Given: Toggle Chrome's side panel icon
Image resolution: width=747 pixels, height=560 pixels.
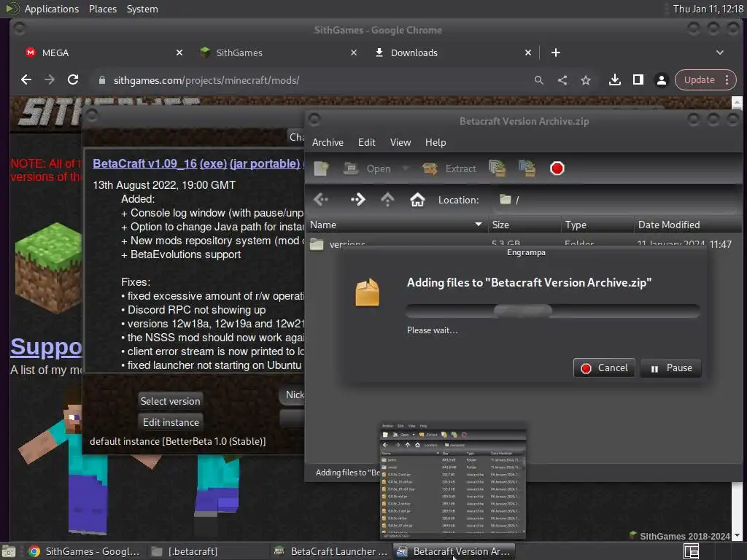Looking at the screenshot, I should (638, 80).
